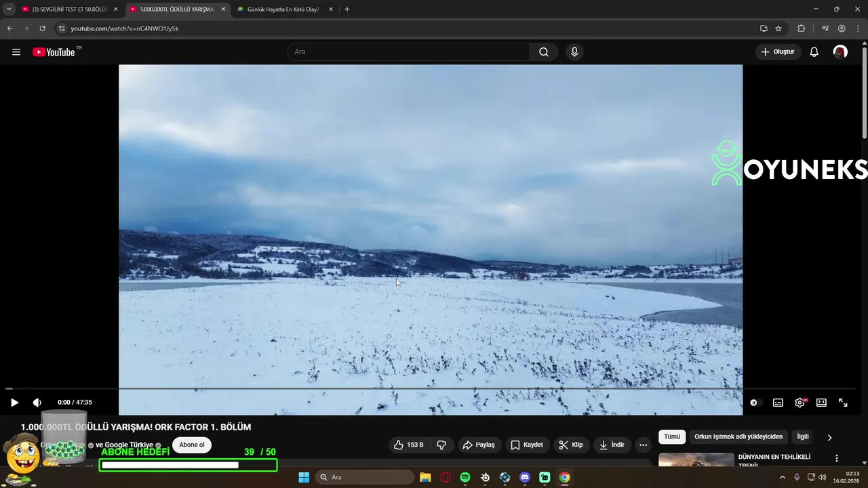Toggle subtitles in the player

pos(778,403)
